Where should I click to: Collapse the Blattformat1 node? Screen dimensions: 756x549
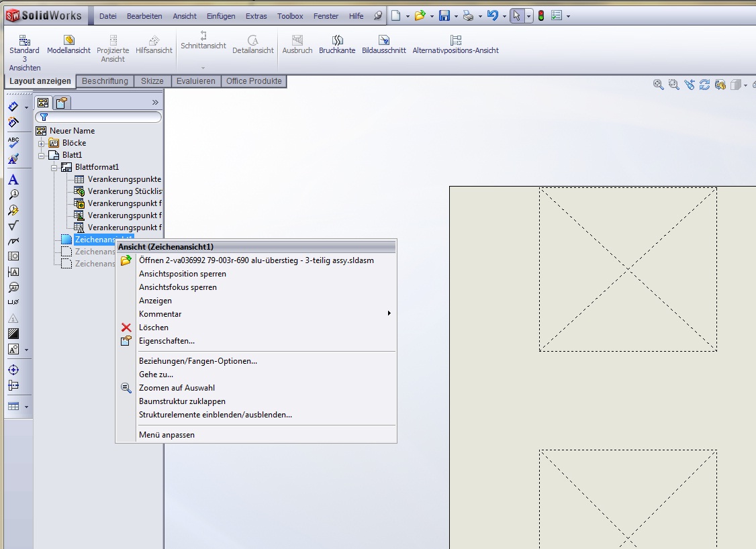(54, 167)
